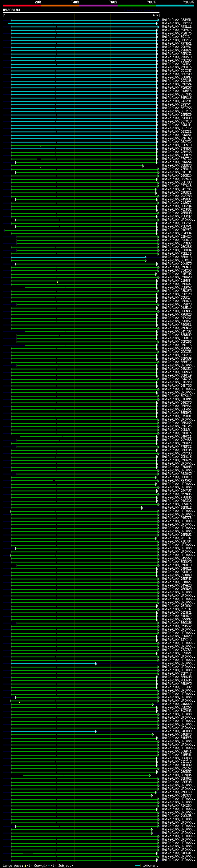This screenshot has width=197, height=868.
Task: Click the UniRef100_A8J951 hit label
Action: pyautogui.click(x=177, y=20)
